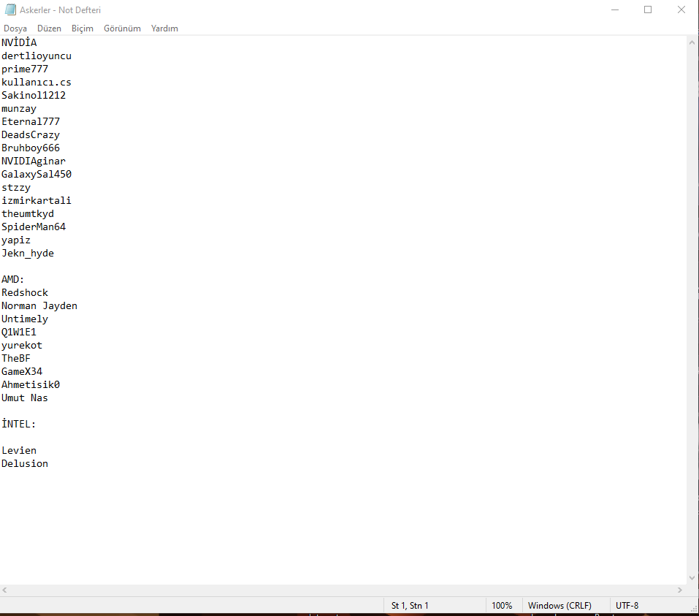
Task: Click the AMD: heading line
Action: coord(13,280)
